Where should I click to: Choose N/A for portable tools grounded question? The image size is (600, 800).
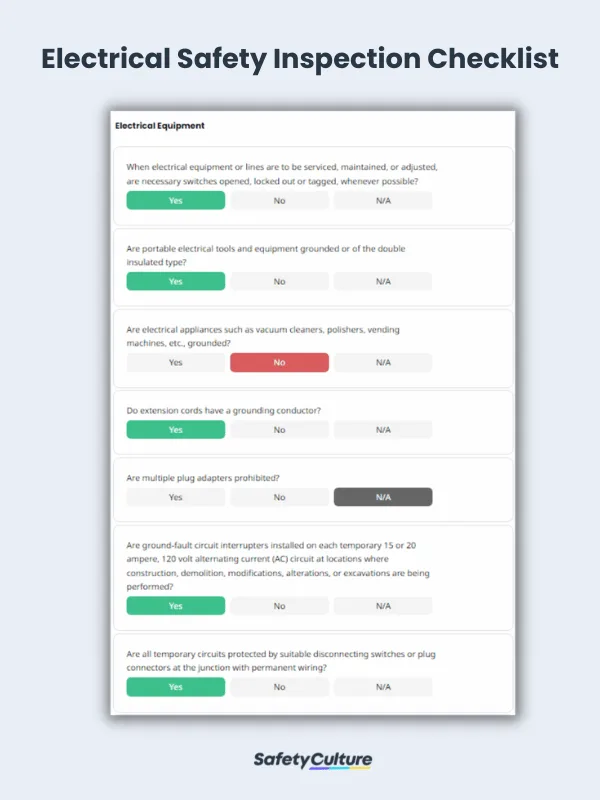coord(383,281)
